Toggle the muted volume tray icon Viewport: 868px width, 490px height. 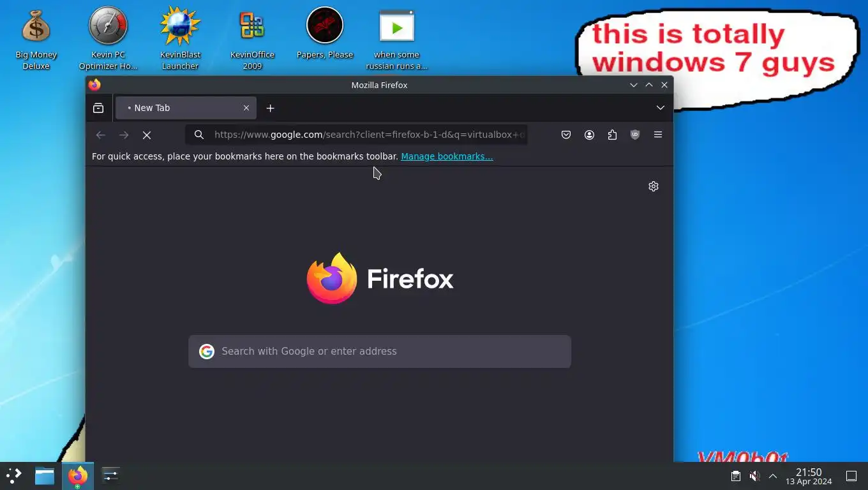pyautogui.click(x=754, y=476)
